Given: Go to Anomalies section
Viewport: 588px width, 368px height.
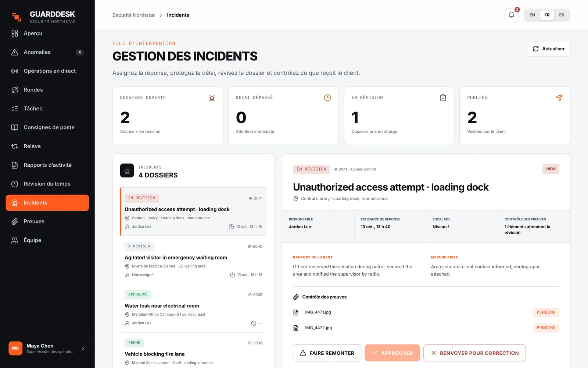Looking at the screenshot, I should tap(47, 52).
